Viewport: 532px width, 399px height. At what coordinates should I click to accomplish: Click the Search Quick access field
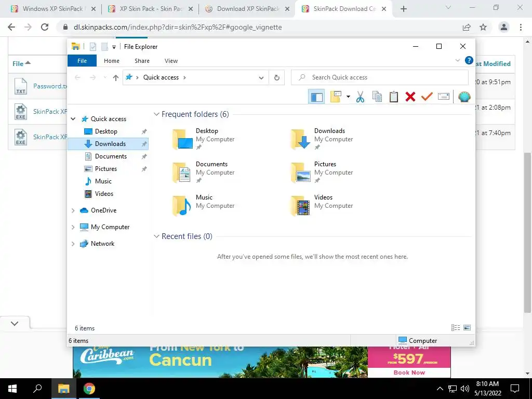380,77
